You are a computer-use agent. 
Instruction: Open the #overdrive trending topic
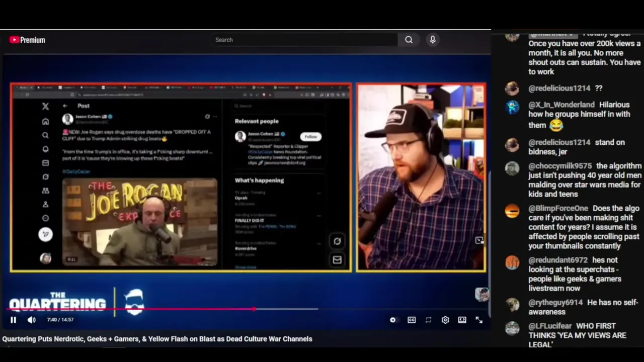[x=246, y=248]
